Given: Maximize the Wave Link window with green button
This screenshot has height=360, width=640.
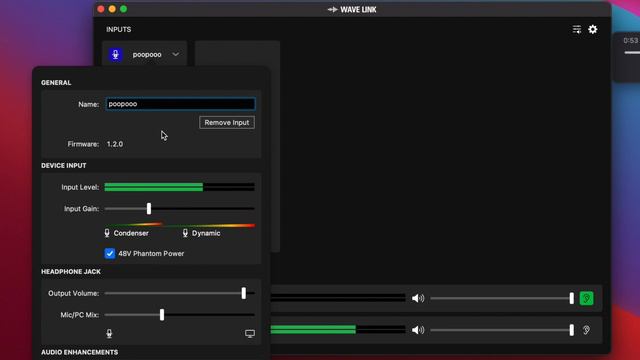Looking at the screenshot, I should coord(123,9).
